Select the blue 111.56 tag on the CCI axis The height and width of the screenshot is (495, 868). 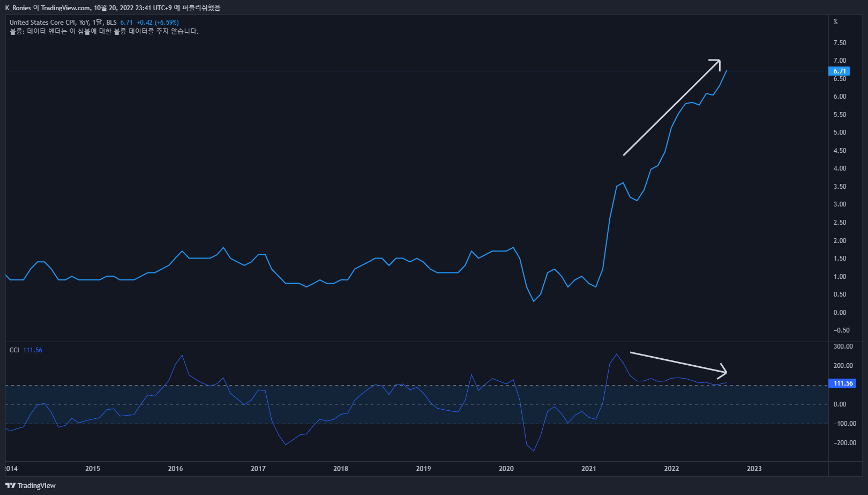(842, 383)
